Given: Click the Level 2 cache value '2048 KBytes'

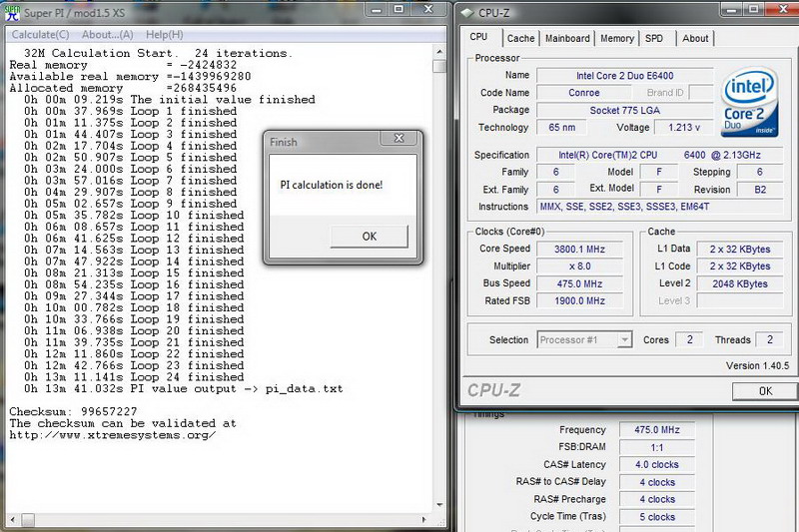Looking at the screenshot, I should (739, 283).
